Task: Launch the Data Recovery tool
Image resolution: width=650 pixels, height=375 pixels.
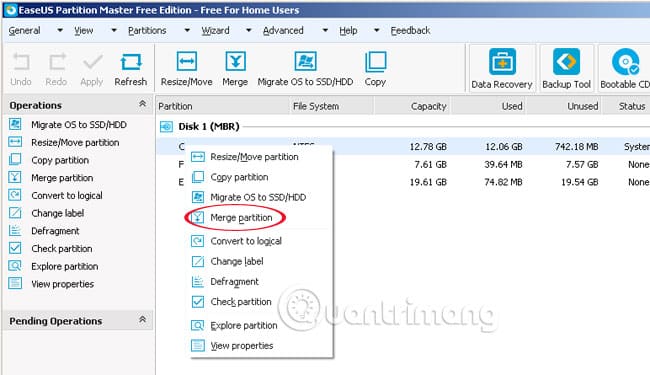Action: pos(502,69)
